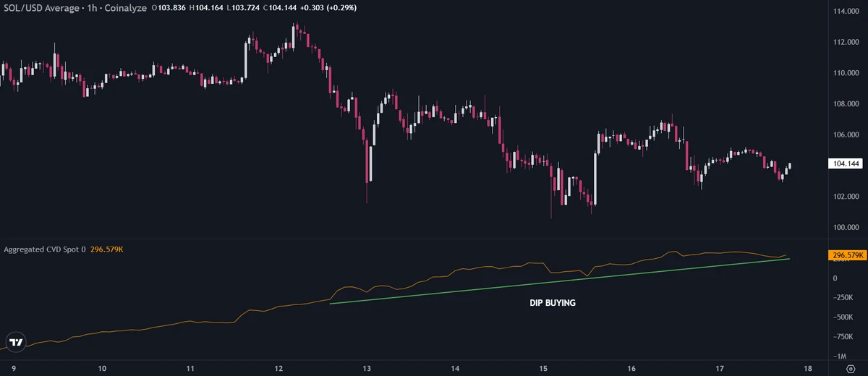Image resolution: width=868 pixels, height=376 pixels.
Task: Click the TradingView logo icon
Action: 17,342
